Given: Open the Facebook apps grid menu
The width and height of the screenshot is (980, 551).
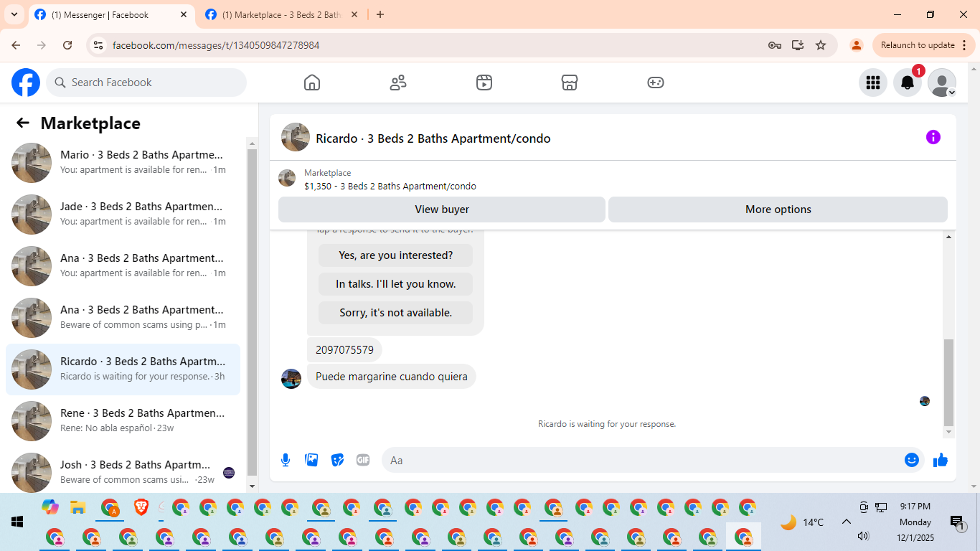Looking at the screenshot, I should click(x=873, y=83).
